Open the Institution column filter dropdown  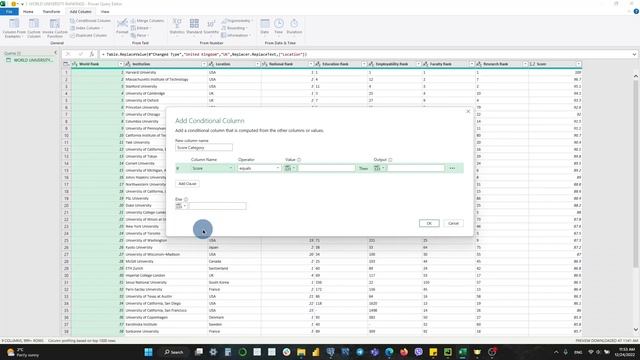point(204,64)
